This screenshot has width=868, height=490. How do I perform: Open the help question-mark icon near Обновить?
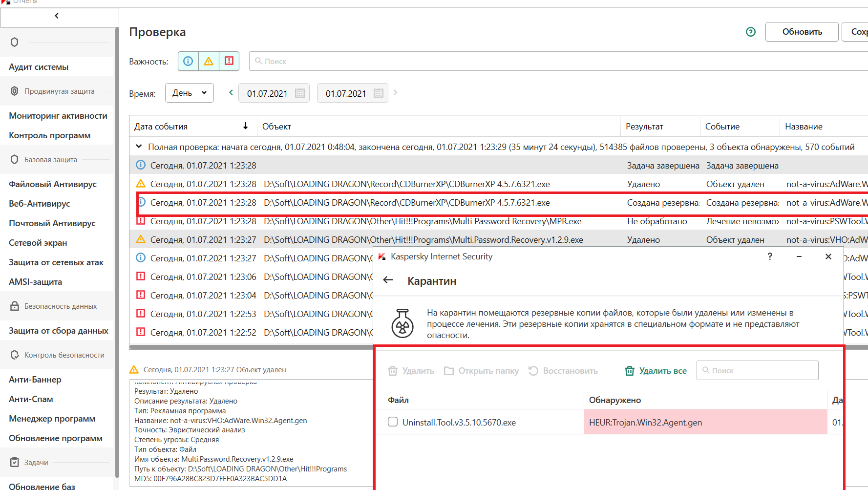point(751,32)
